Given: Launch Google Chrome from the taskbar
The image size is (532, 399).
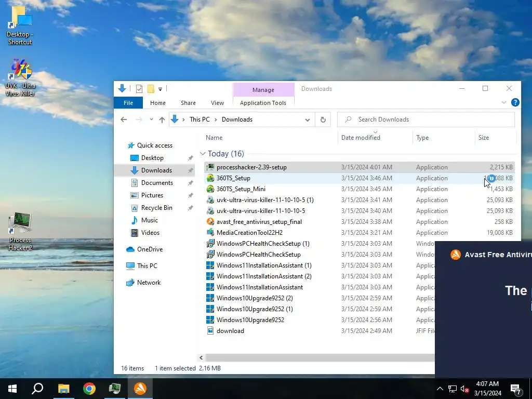Looking at the screenshot, I should [89, 389].
